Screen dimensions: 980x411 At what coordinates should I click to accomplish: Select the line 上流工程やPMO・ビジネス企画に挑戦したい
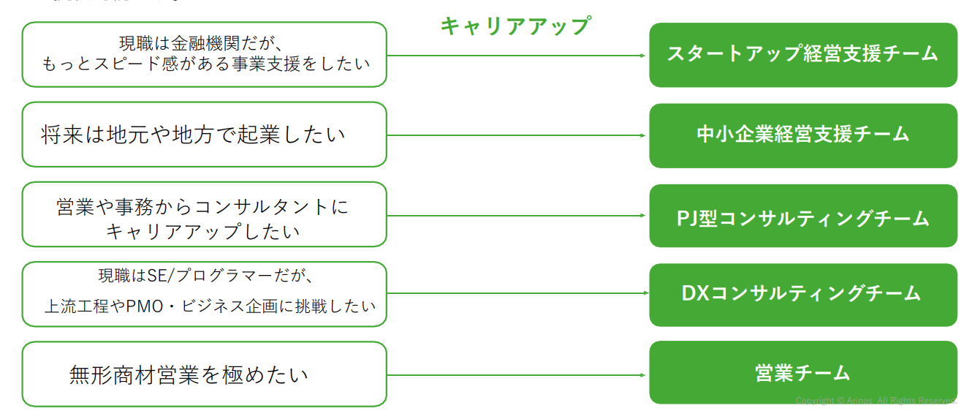(x=210, y=306)
